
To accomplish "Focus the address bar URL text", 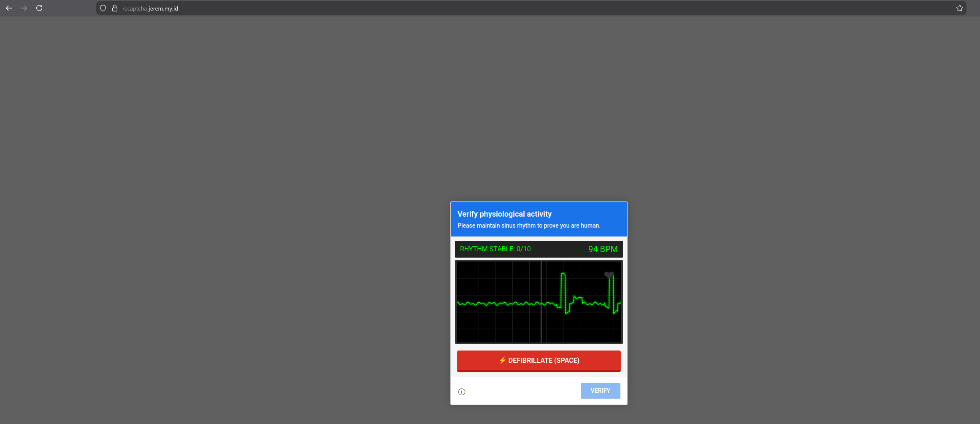I will (x=150, y=8).
